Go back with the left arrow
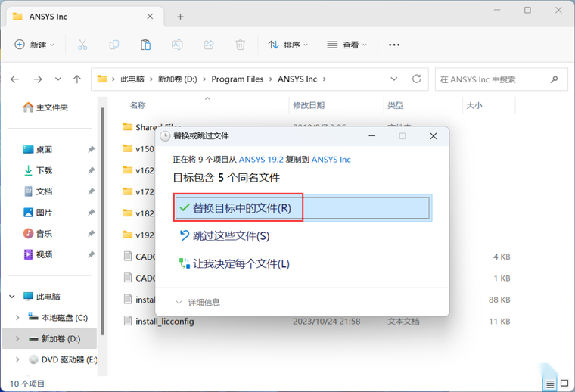Image resolution: width=575 pixels, height=392 pixels. (x=14, y=79)
